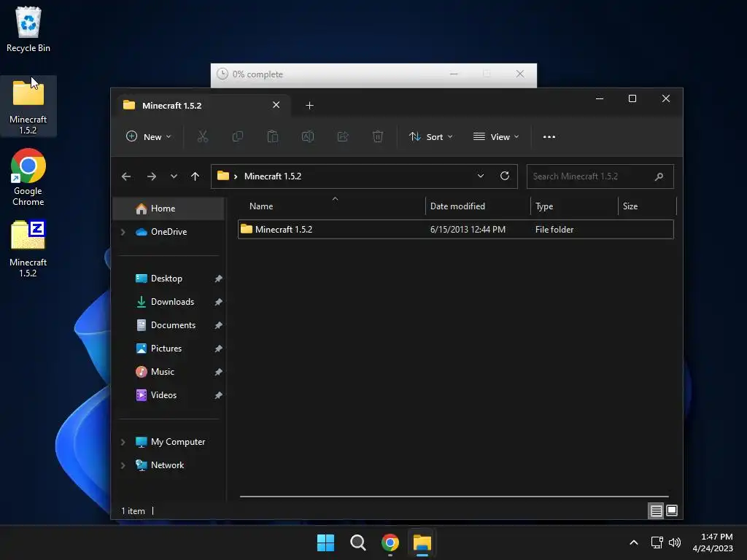Select the Minecraft 1.5.2 zip archive on desktop

(x=28, y=249)
